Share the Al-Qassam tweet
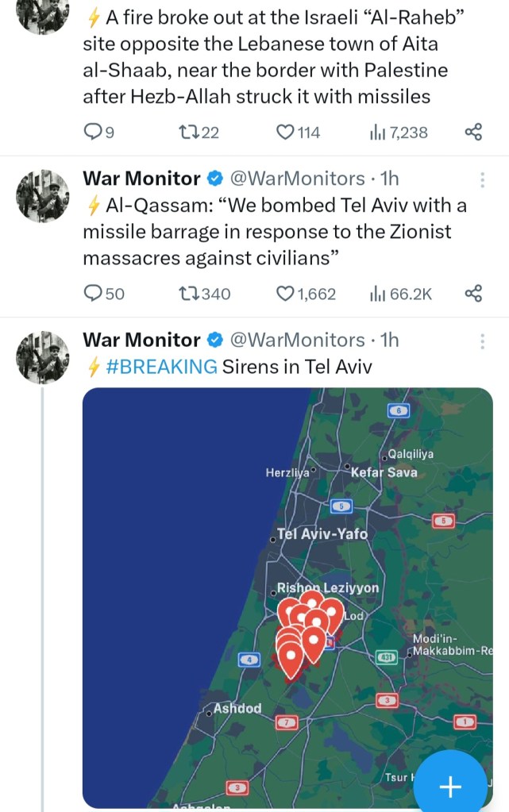Image resolution: width=509 pixels, height=812 pixels. pyautogui.click(x=473, y=294)
